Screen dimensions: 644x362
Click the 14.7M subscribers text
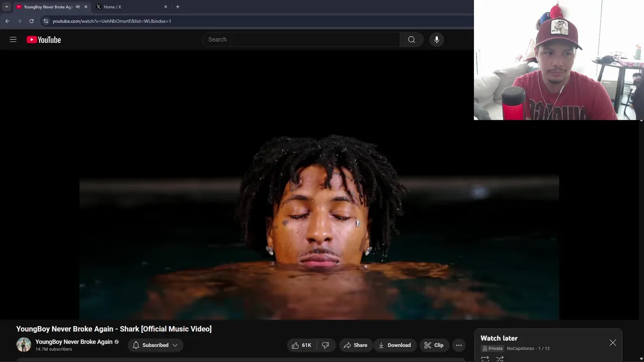[53, 349]
